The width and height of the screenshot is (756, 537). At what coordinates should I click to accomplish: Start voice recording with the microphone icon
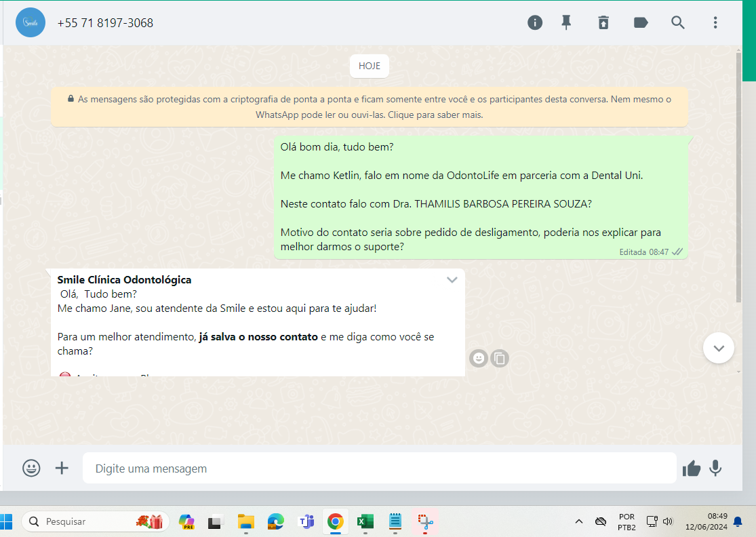(715, 468)
